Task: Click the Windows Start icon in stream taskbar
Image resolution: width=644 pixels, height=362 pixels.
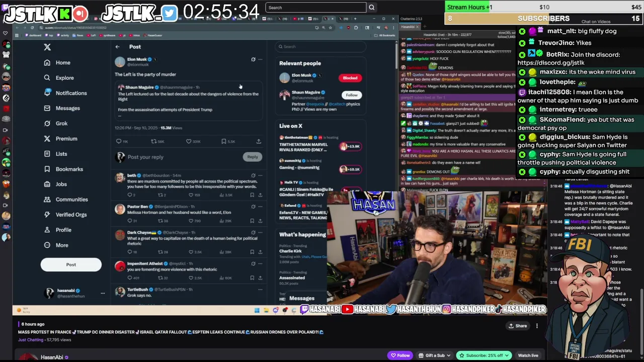Action: [x=257, y=310]
